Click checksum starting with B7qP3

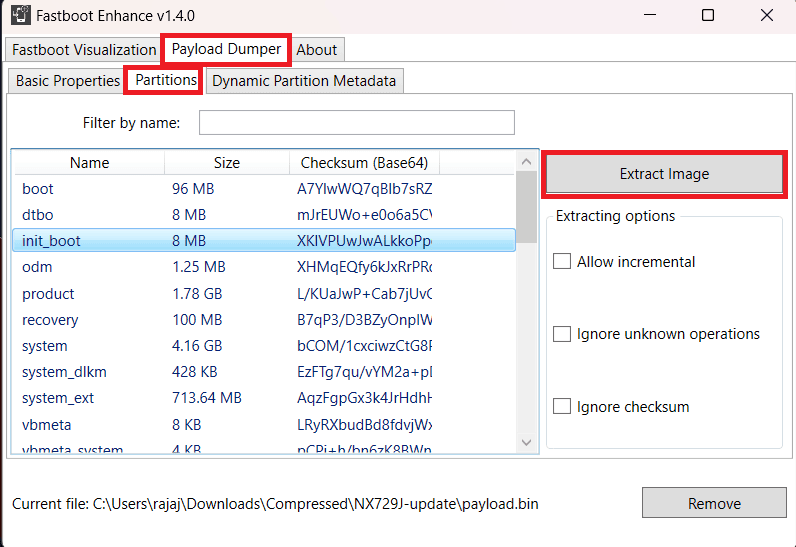click(x=364, y=320)
